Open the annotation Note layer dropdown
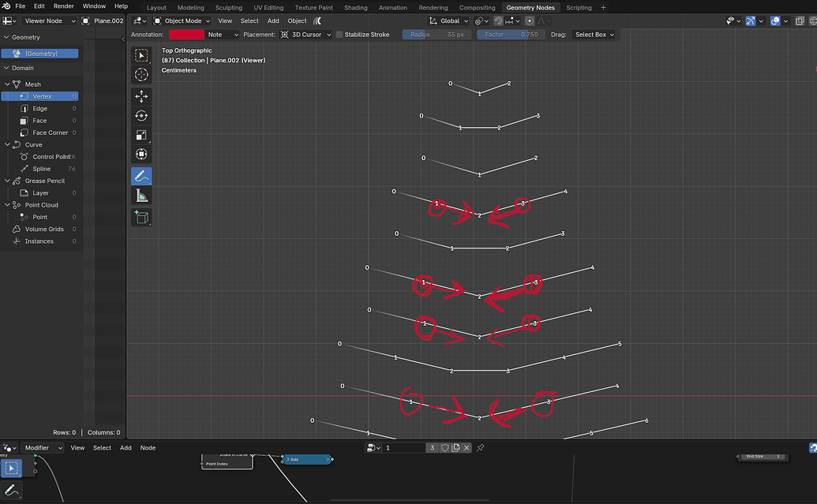This screenshot has width=817, height=504. click(x=223, y=35)
